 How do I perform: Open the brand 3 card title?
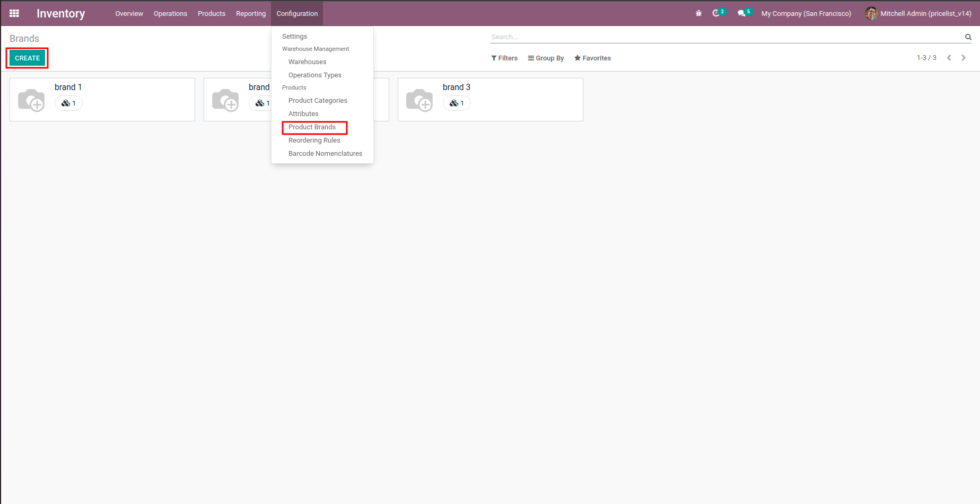pos(457,87)
